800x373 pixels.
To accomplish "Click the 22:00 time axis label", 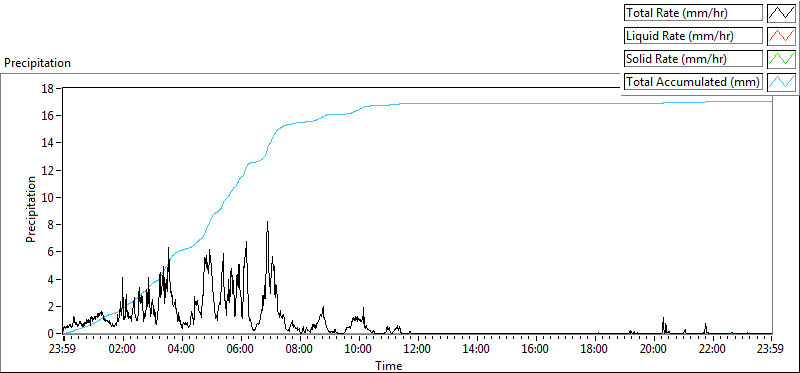I will [713, 350].
